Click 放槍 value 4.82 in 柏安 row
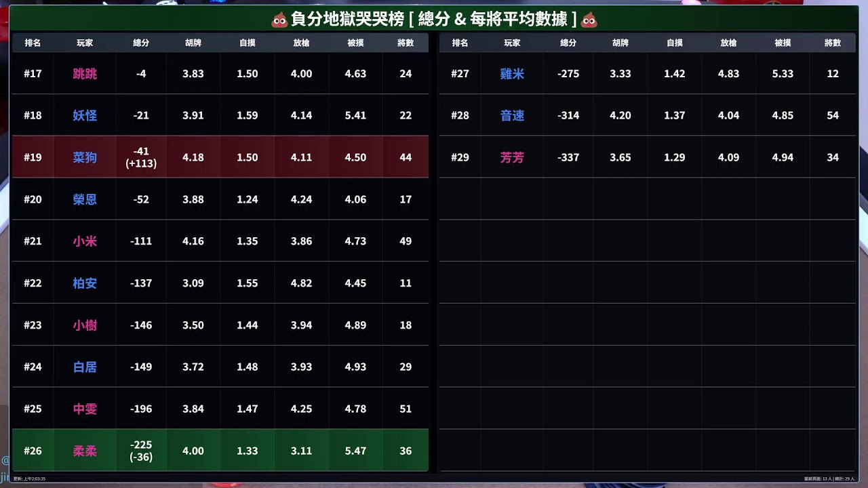Image resolution: width=868 pixels, height=488 pixels. click(301, 283)
